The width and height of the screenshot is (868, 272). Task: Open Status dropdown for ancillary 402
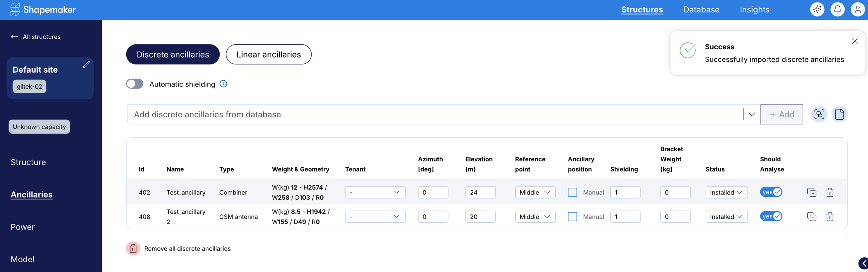point(726,193)
